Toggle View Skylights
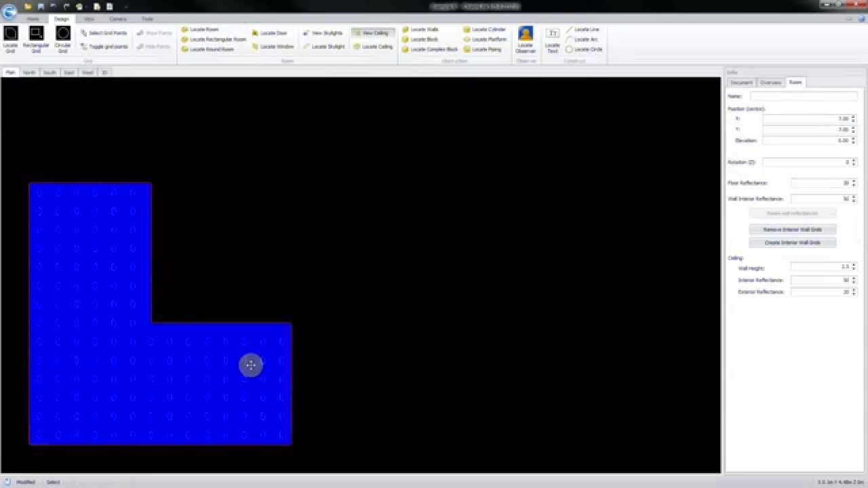The width and height of the screenshot is (868, 488). (x=323, y=33)
